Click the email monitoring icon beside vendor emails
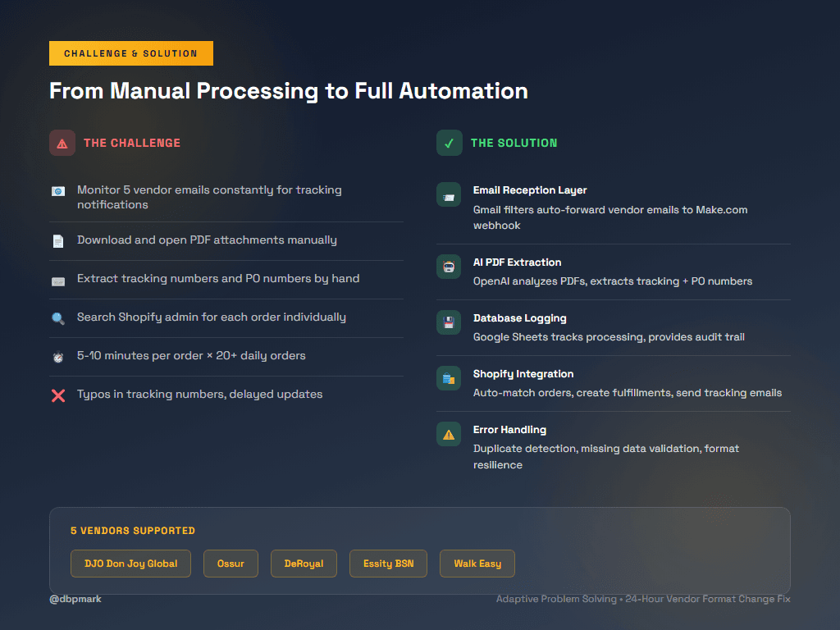Viewport: 840px width, 630px height. coord(58,190)
